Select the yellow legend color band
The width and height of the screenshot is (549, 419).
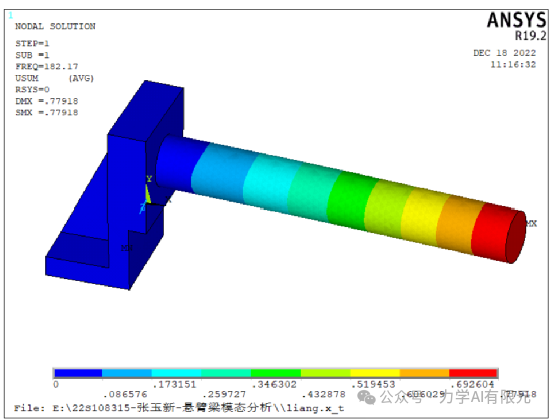tap(375, 373)
